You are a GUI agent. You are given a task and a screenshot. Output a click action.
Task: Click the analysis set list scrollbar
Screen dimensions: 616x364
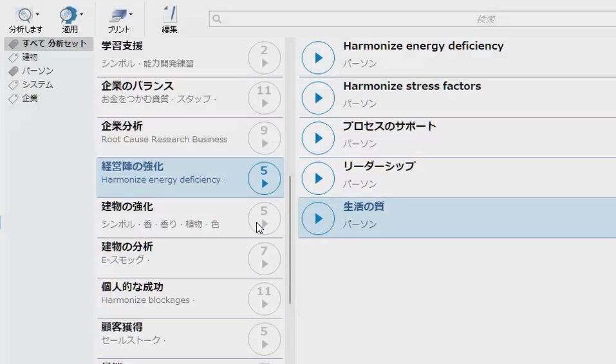point(290,239)
